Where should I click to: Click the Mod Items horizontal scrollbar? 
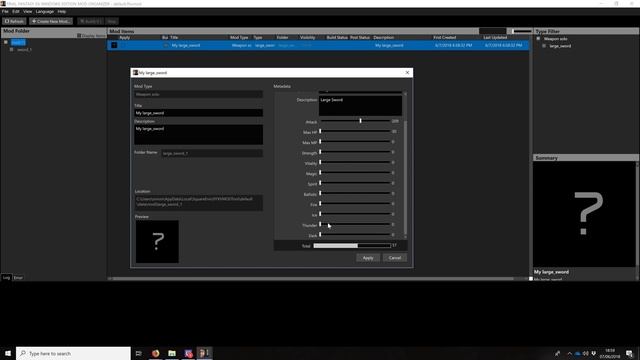(x=313, y=279)
